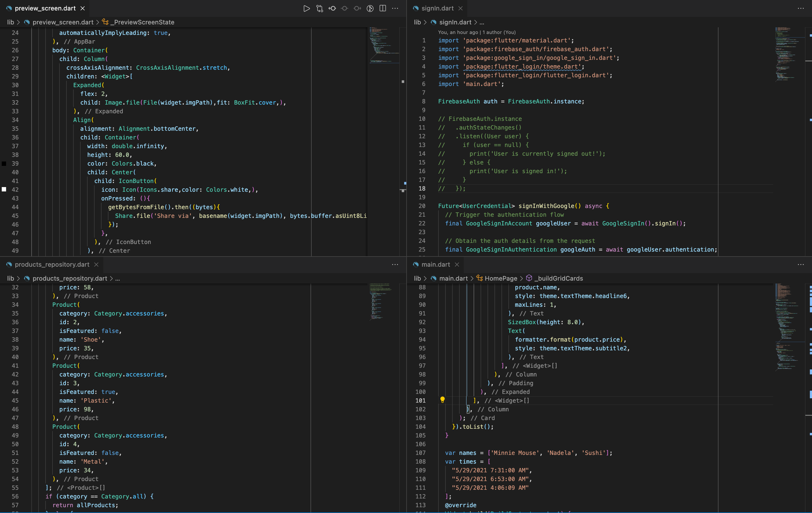Select the main.dart tab
Image resolution: width=812 pixels, height=513 pixels.
pyautogui.click(x=435, y=265)
